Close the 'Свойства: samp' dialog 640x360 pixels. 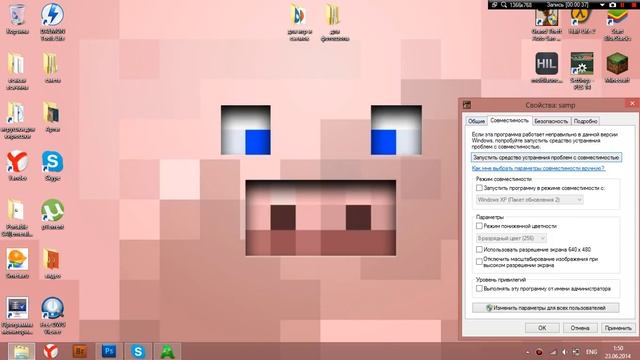pos(632,104)
